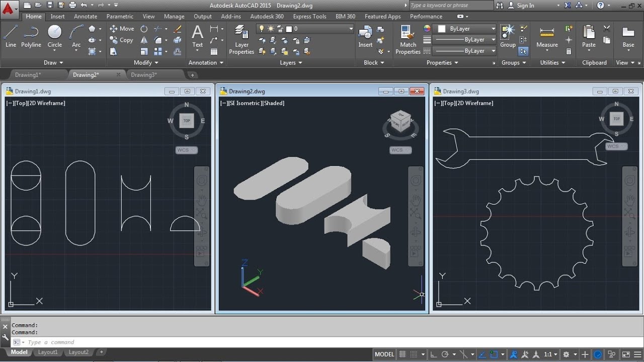Click the layer 0 white color square
Viewport: 644px width, 362px height.
290,29
